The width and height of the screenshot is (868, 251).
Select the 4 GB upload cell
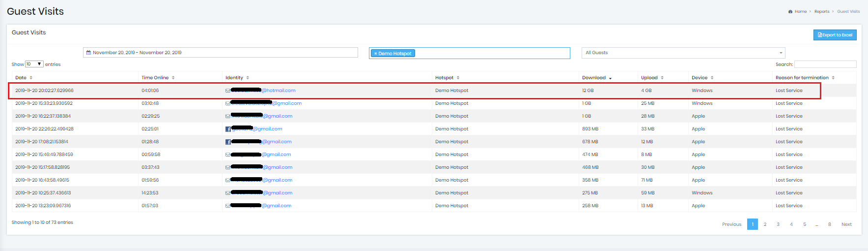click(x=646, y=91)
